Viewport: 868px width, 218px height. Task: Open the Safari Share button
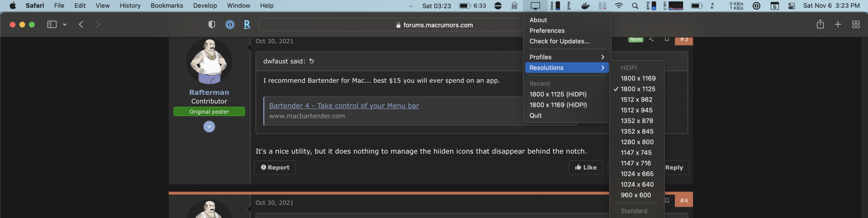[x=820, y=24]
